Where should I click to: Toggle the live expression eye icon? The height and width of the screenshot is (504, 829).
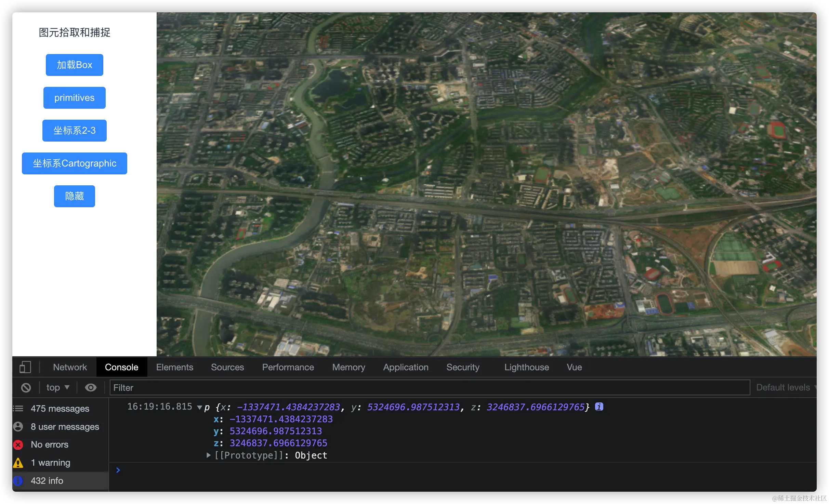(91, 387)
